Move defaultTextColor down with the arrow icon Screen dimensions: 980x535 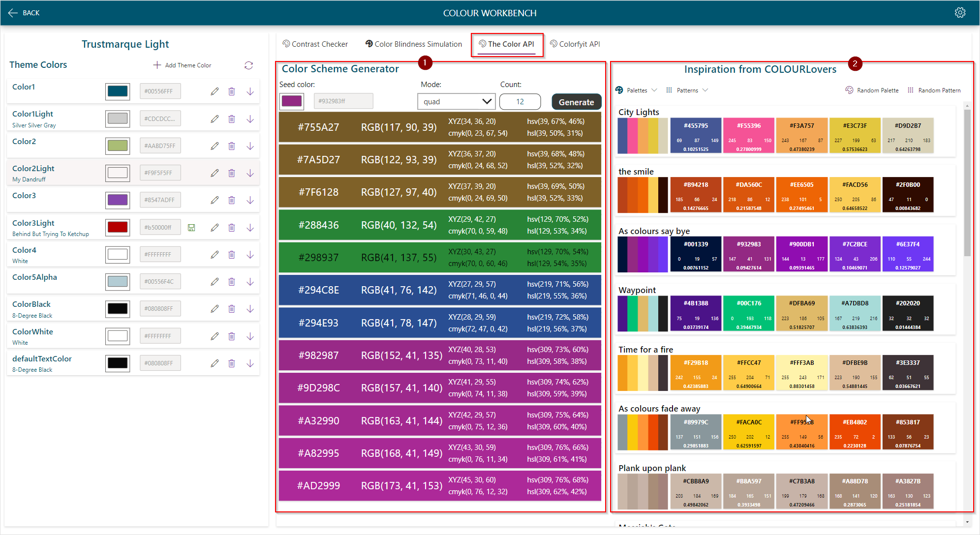click(250, 363)
